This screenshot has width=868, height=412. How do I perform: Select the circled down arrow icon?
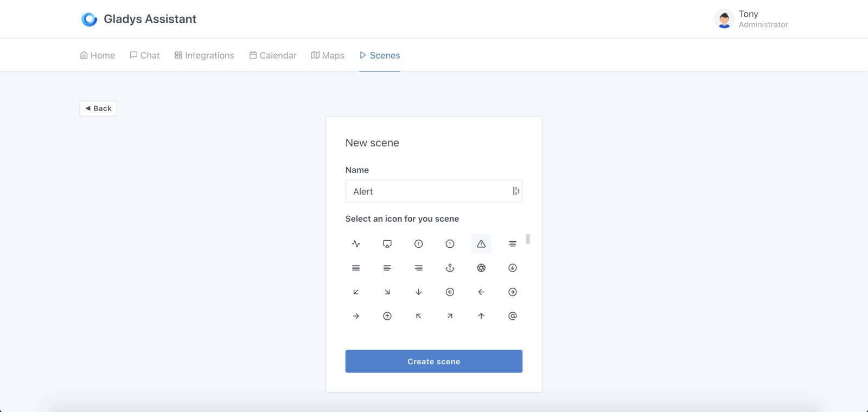[x=513, y=268]
